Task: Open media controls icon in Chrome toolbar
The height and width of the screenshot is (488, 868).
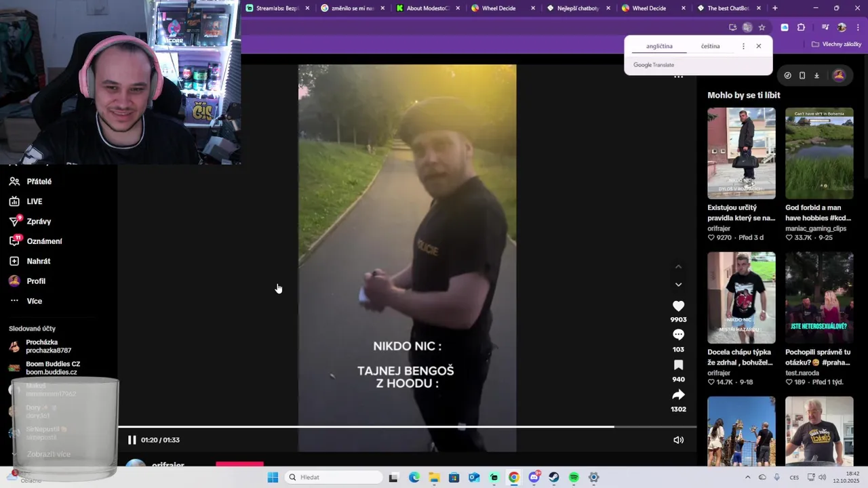Action: click(x=825, y=27)
